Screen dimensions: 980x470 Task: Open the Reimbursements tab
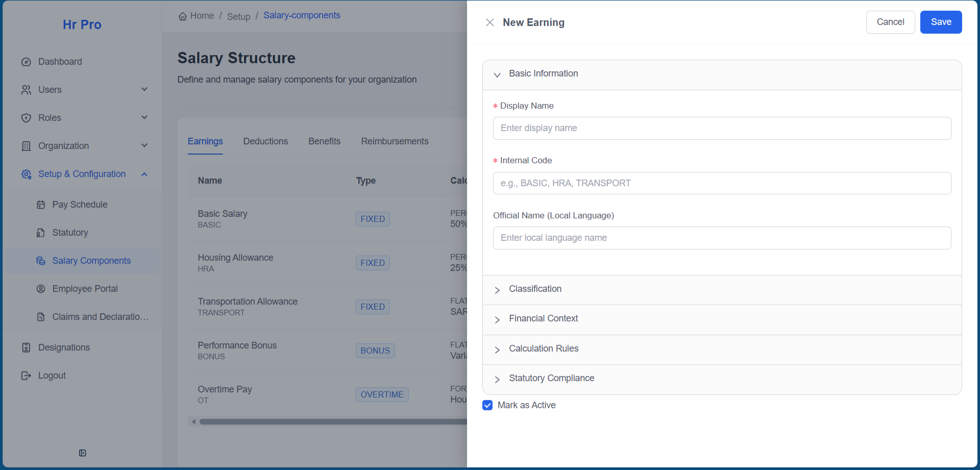click(395, 141)
